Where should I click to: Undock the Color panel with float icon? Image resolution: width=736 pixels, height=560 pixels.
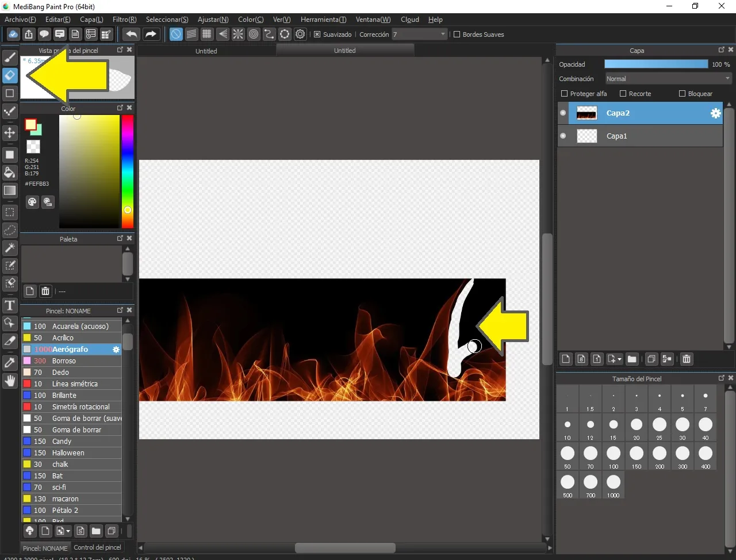(x=120, y=108)
